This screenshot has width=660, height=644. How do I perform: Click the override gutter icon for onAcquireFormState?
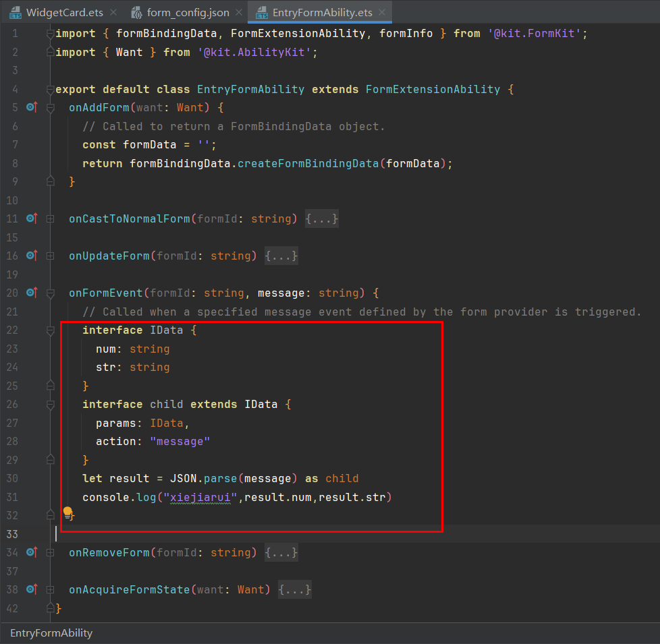coord(32,589)
